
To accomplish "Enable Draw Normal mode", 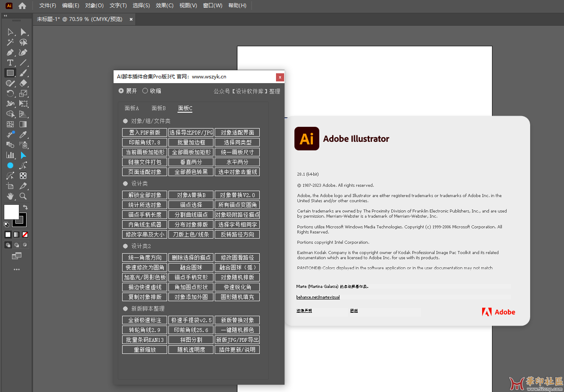I will click(x=8, y=245).
